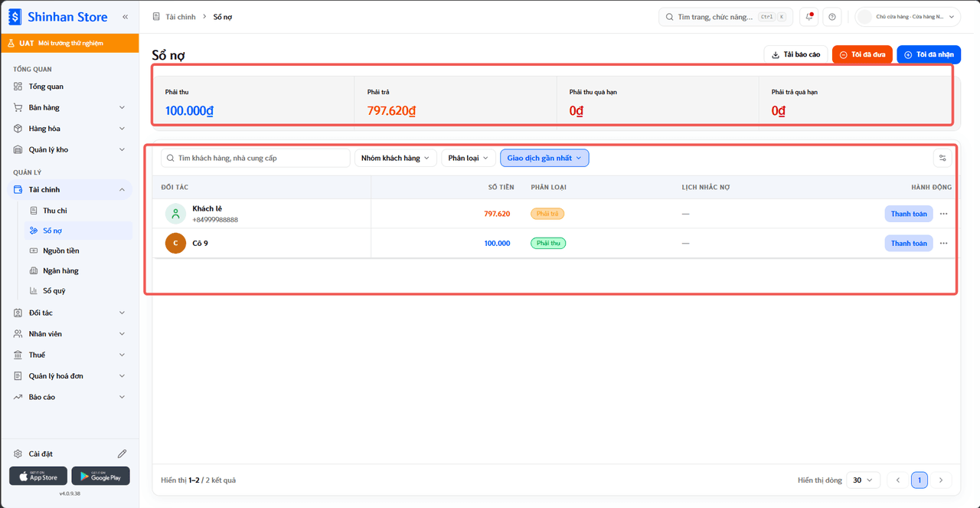Collapse the sidebar with double-chevron icon
Image resolution: width=980 pixels, height=508 pixels.
tap(125, 17)
